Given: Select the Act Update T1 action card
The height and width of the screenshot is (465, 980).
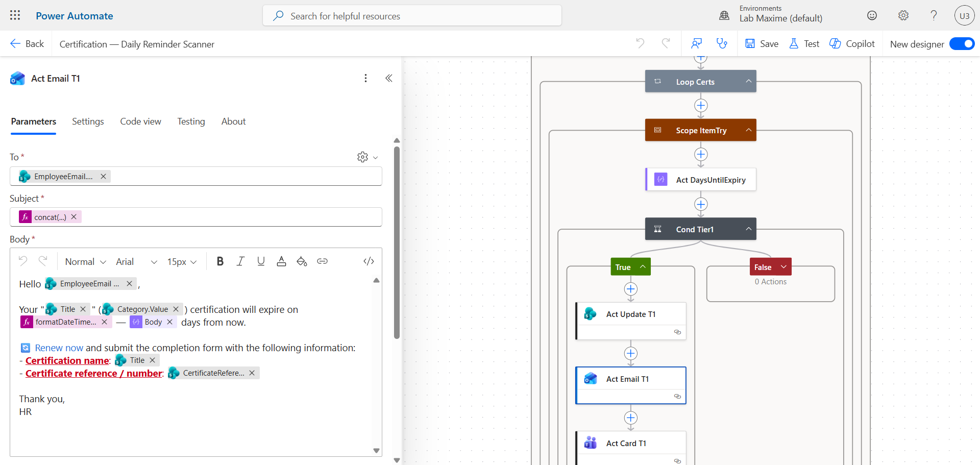Looking at the screenshot, I should (631, 321).
